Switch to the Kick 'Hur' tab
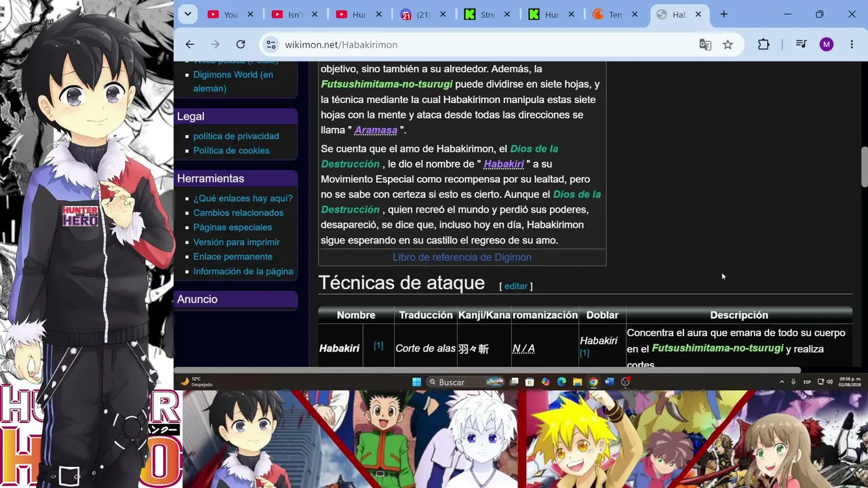 (552, 14)
